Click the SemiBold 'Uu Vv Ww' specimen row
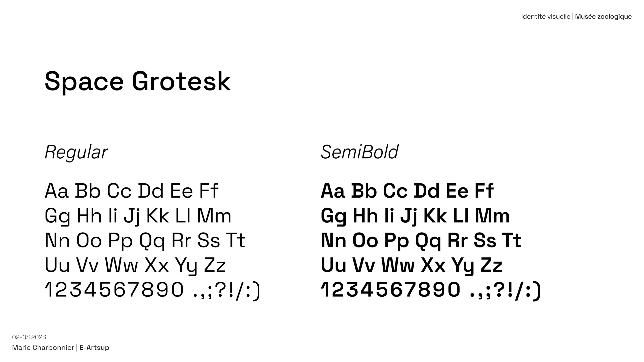Image resolution: width=644 pixels, height=362 pixels. (412, 265)
